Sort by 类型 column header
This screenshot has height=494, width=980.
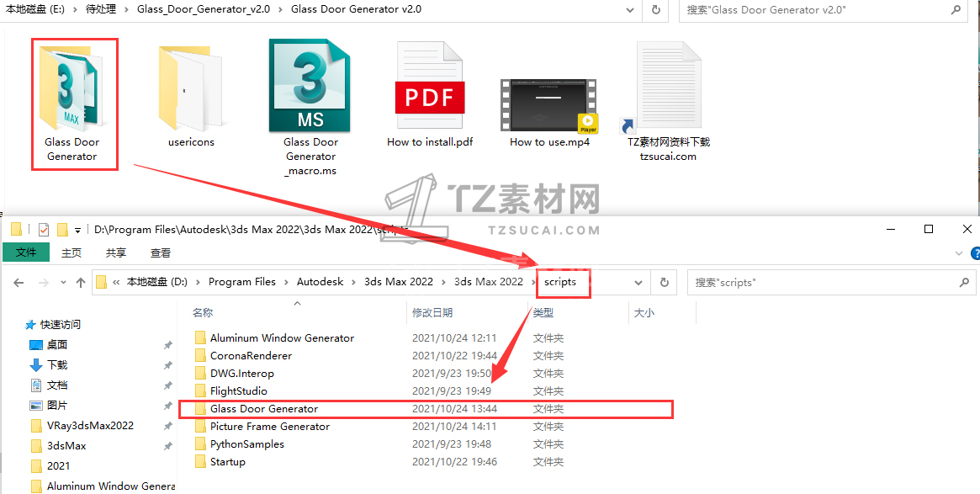(543, 313)
